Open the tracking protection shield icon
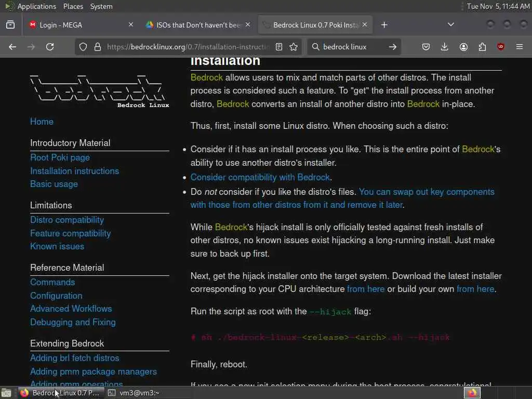Viewport: 532px width, 399px height. [83, 47]
